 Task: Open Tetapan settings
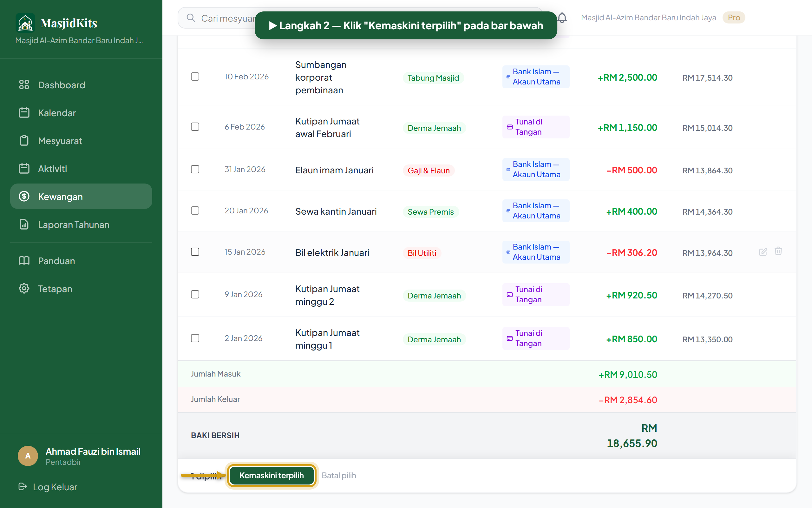coord(81,288)
